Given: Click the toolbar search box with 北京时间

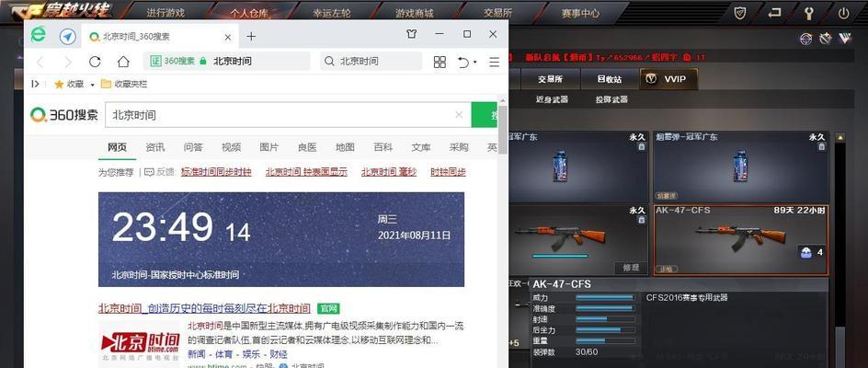Looking at the screenshot, I should (x=371, y=61).
